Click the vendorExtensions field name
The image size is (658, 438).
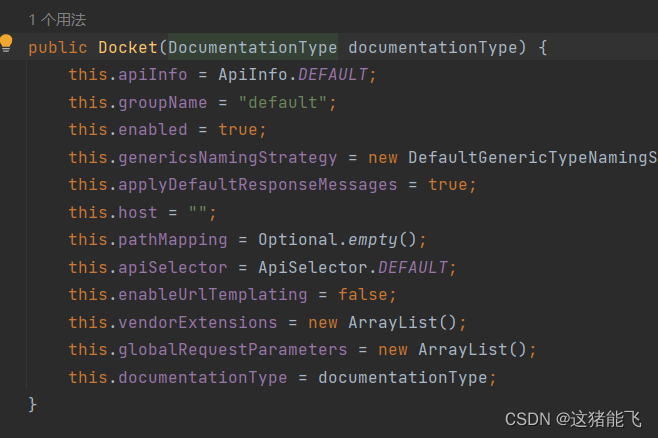[x=198, y=323]
